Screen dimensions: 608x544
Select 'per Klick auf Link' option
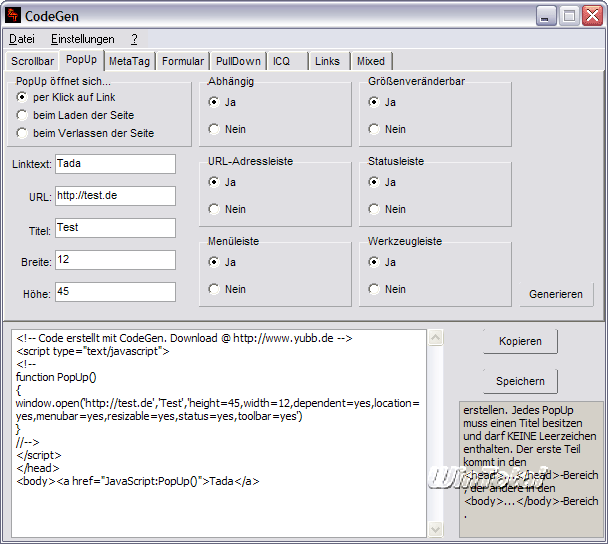click(x=65, y=97)
